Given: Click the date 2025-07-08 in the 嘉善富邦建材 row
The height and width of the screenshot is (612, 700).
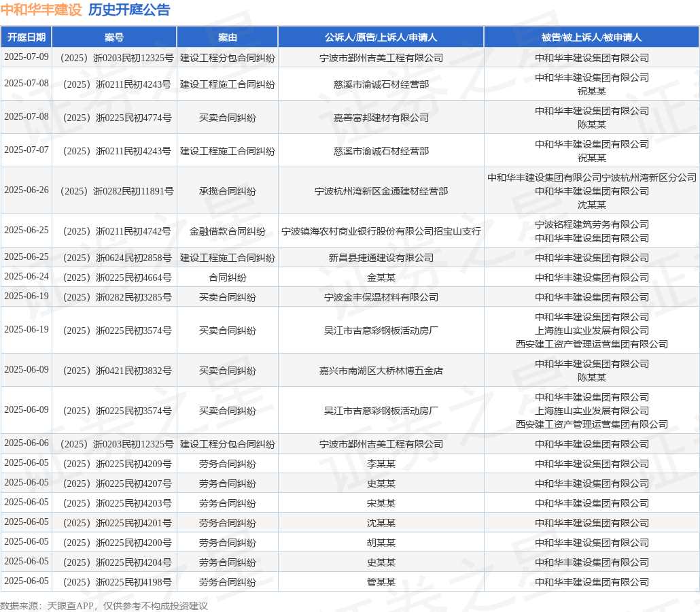Looking at the screenshot, I should pyautogui.click(x=27, y=116).
